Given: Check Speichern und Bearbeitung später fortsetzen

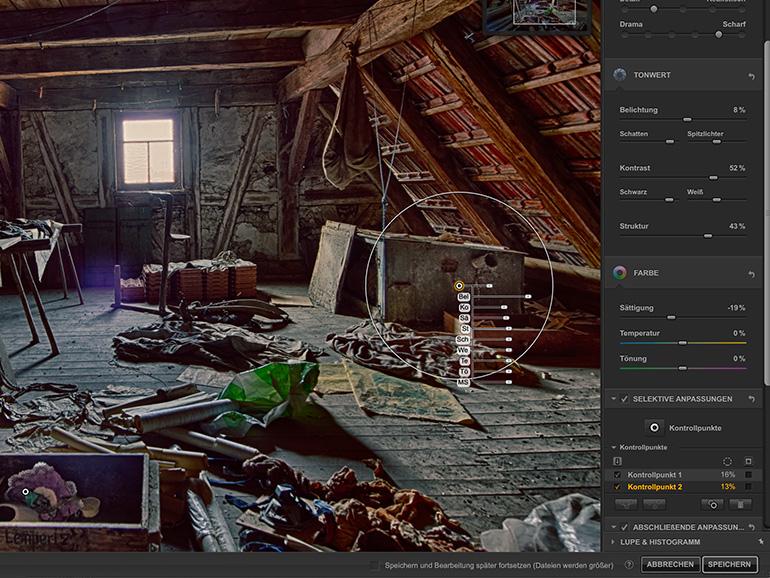Looking at the screenshot, I should click(374, 565).
